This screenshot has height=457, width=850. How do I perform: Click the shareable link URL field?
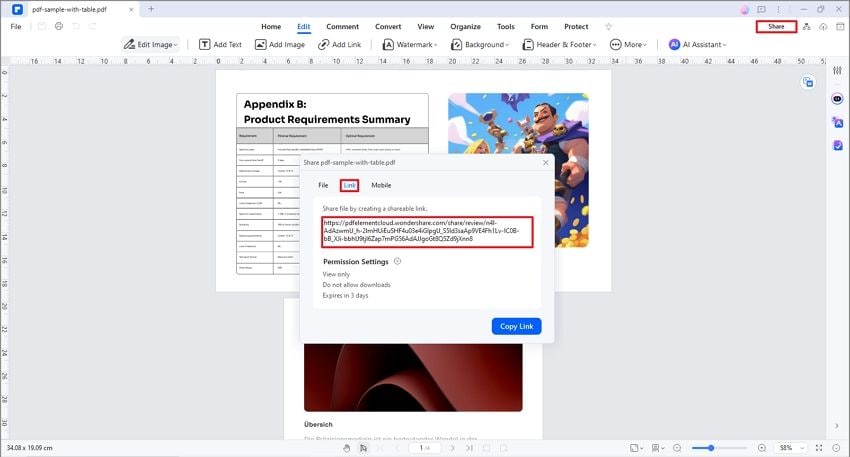pyautogui.click(x=427, y=231)
